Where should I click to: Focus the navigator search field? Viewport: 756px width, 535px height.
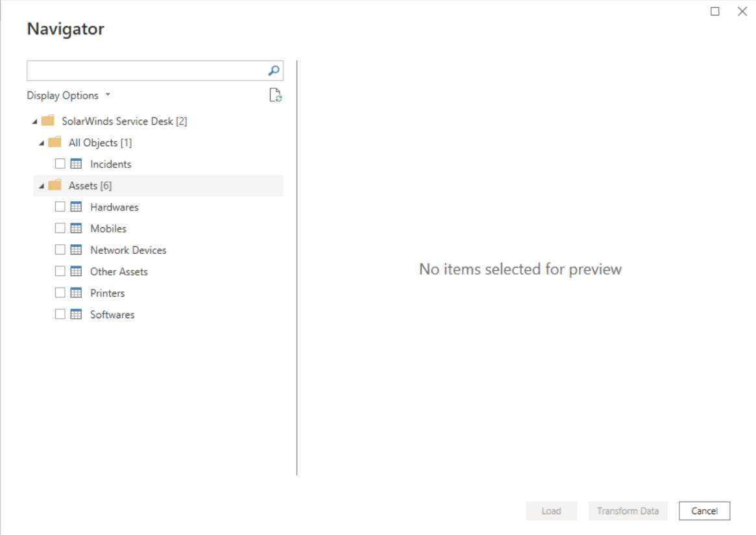click(146, 71)
